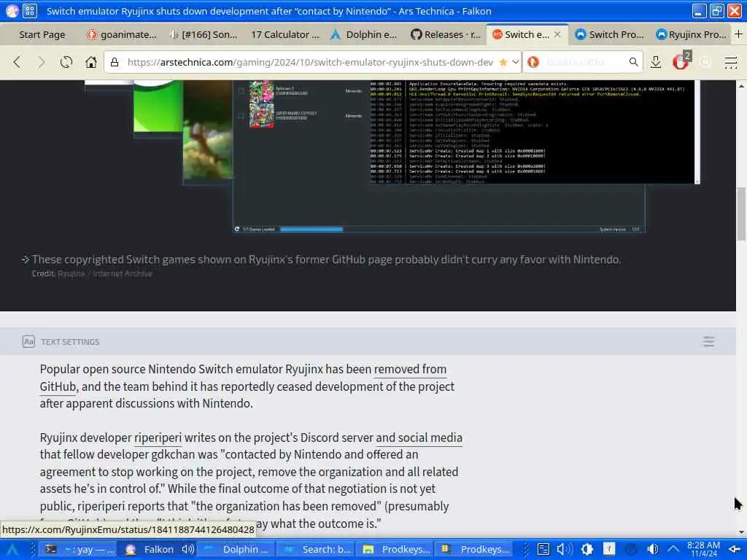Switch to the goanimate tab
Viewport: 747px width, 560px height.
coord(122,35)
